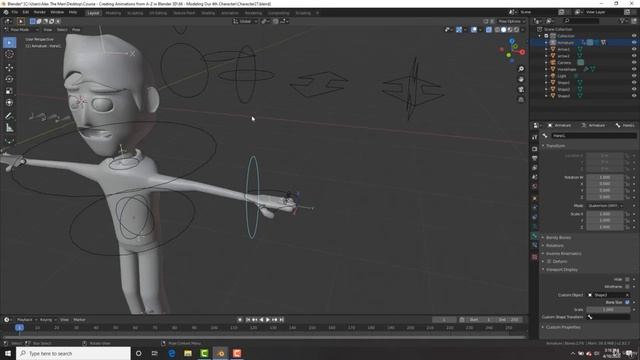This screenshot has height=360, width=640.
Task: Open the outliner filter funnel
Action: pyautogui.click(x=622, y=21)
